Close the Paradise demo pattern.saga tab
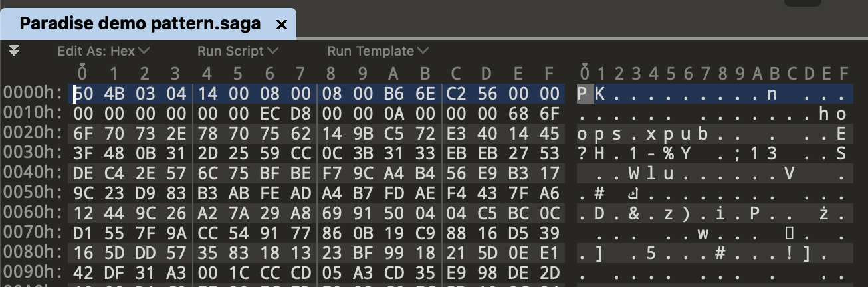This screenshot has height=287, width=868. (281, 25)
